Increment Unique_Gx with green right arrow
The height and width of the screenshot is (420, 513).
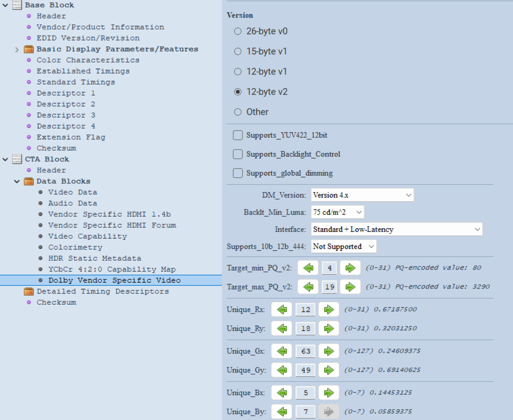(x=329, y=351)
